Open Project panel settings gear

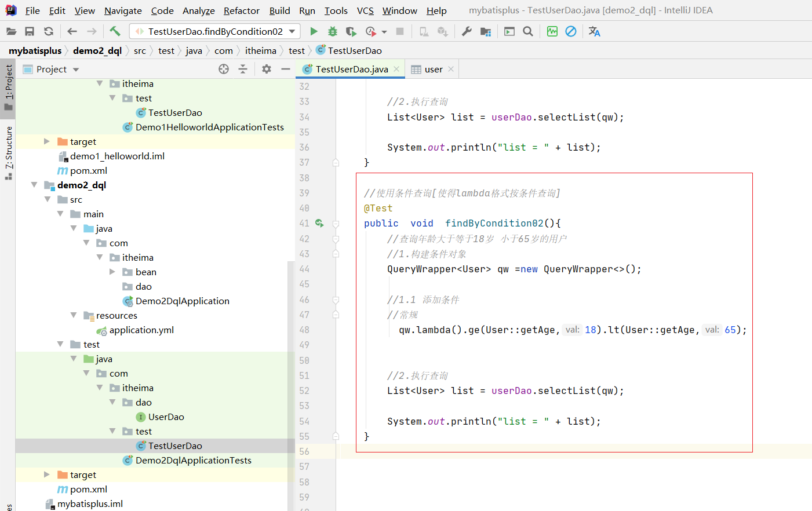266,69
